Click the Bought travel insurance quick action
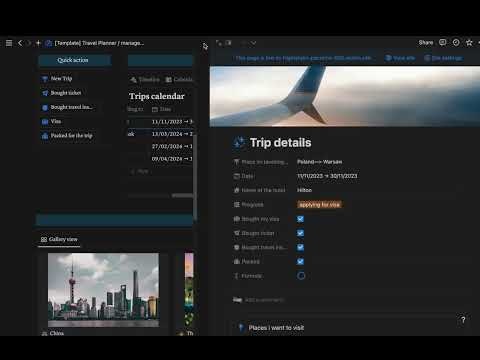This screenshot has height=360, width=480. tap(68, 107)
